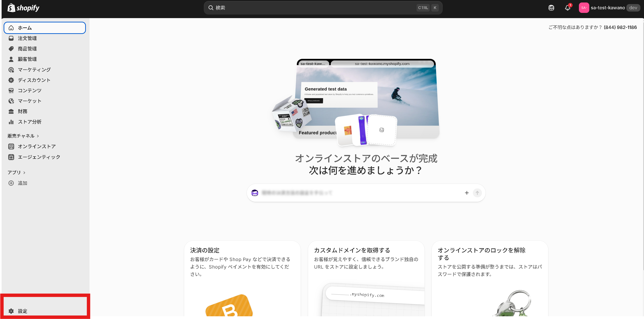Click the CTRL shortcut key badge
The width and height of the screenshot is (644, 319).
[x=423, y=8]
